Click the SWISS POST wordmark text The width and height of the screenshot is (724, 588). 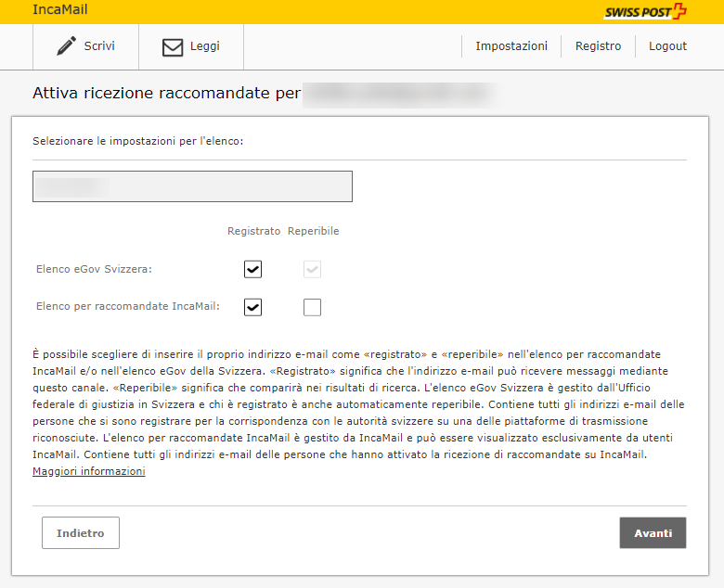(637, 13)
